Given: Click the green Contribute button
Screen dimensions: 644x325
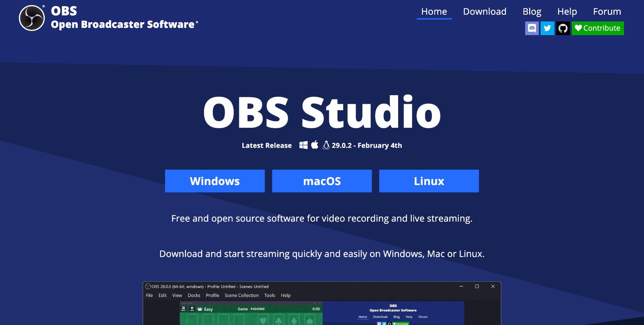Looking at the screenshot, I should tap(597, 28).
